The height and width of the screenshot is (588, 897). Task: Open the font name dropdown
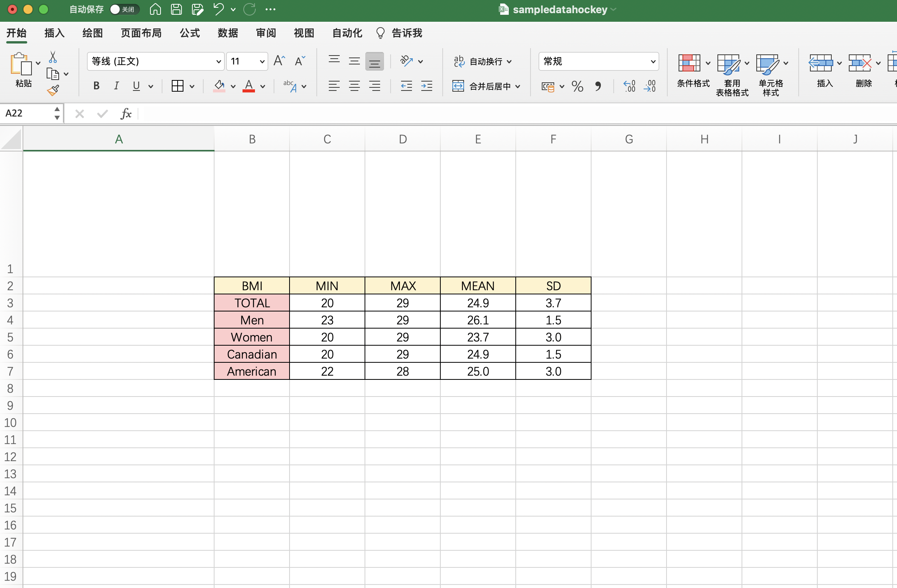(x=218, y=61)
